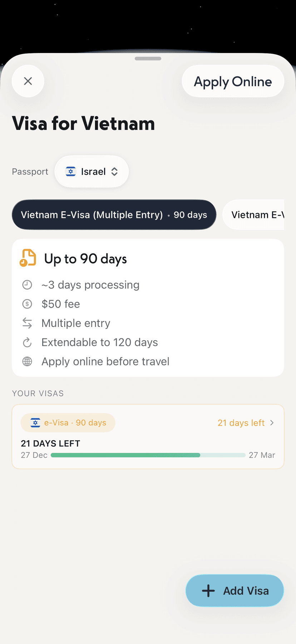Screen dimensions: 296x644
Task: Close the Visa for Vietnam sheet
Action: pos(28,81)
